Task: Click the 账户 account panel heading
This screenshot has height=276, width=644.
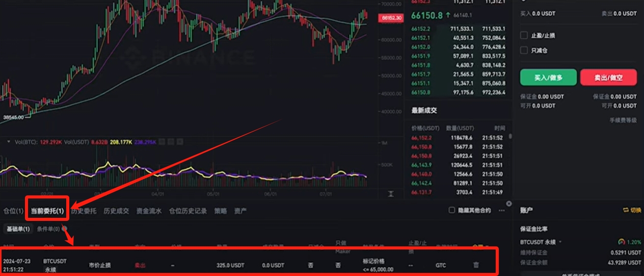Action: [526, 210]
